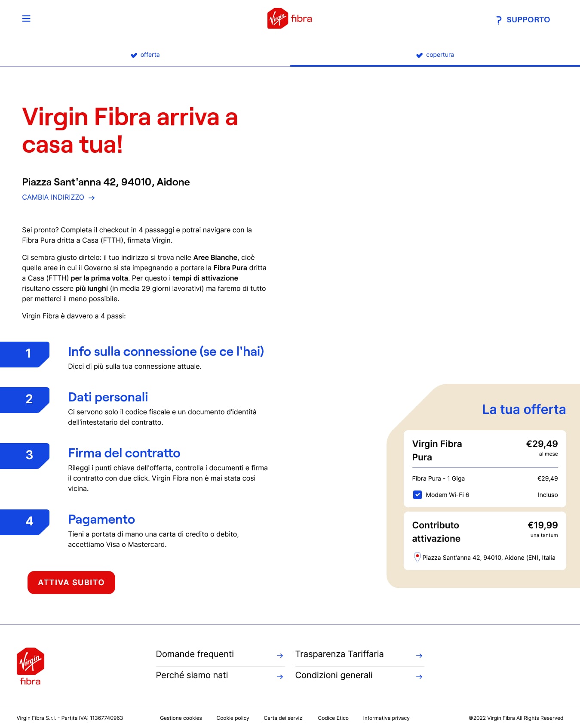Open the Carta dei servizi link
Image resolution: width=580 pixels, height=728 pixels.
(283, 718)
